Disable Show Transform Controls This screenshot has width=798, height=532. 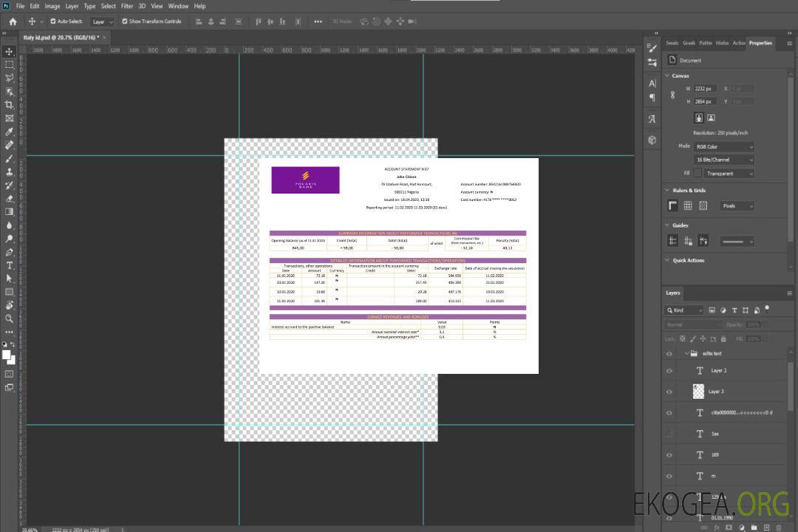(x=125, y=21)
